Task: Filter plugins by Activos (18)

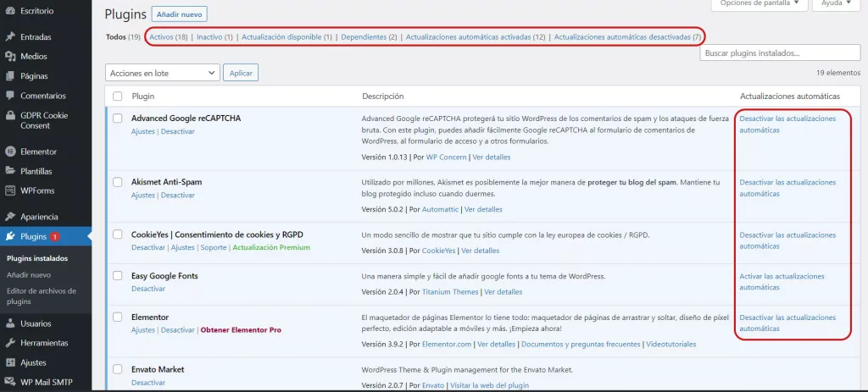Action: point(168,37)
